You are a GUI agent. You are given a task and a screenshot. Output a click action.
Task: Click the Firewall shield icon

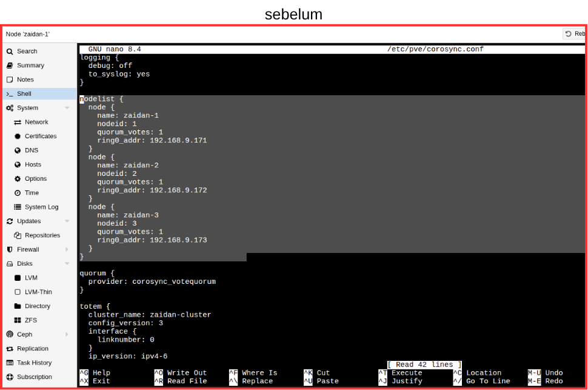pos(10,249)
